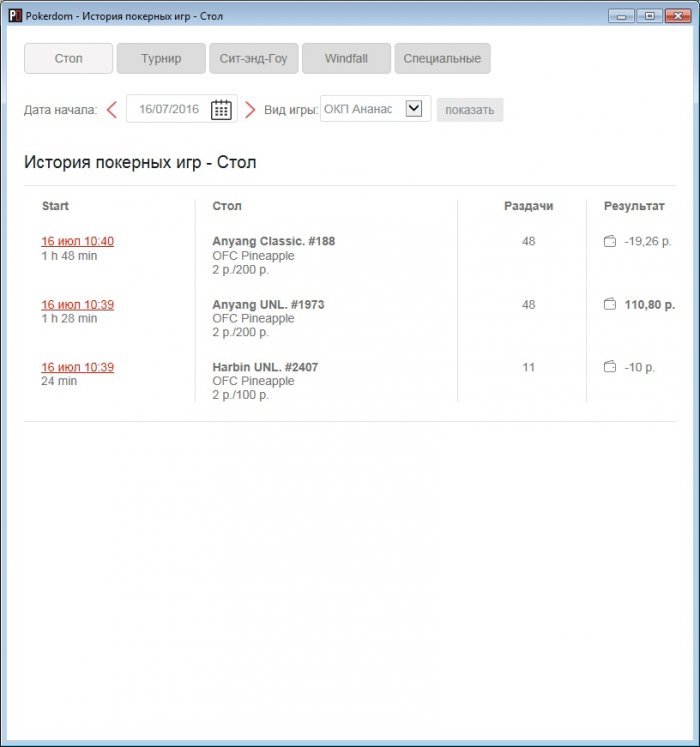Image resolution: width=700 pixels, height=747 pixels.
Task: Select the Специальные tab
Action: 442,59
